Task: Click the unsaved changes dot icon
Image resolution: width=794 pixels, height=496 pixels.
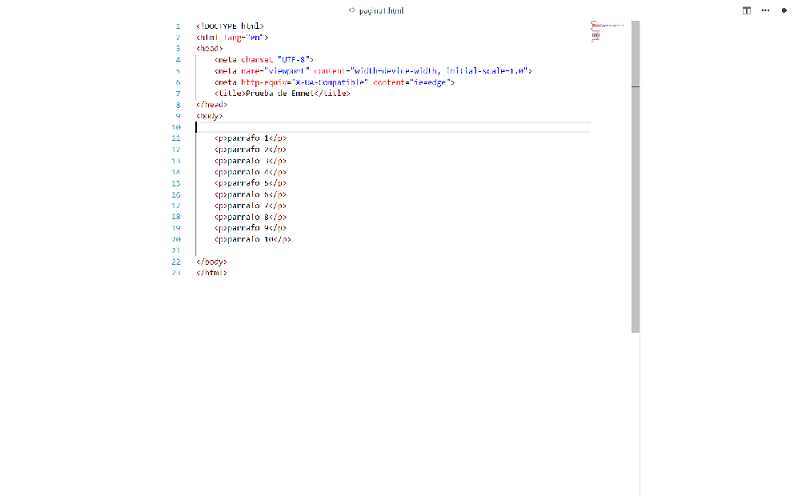Action: click(784, 10)
